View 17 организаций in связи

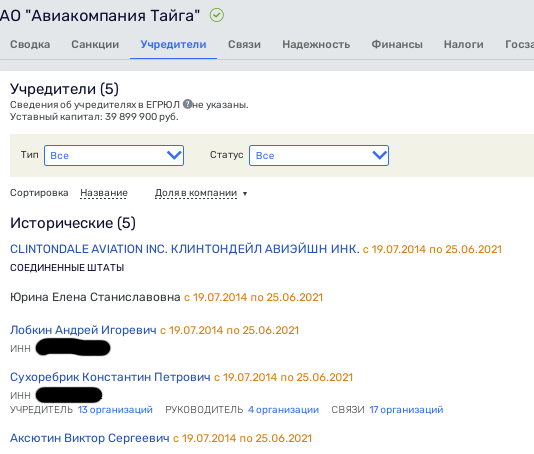pyautogui.click(x=406, y=410)
